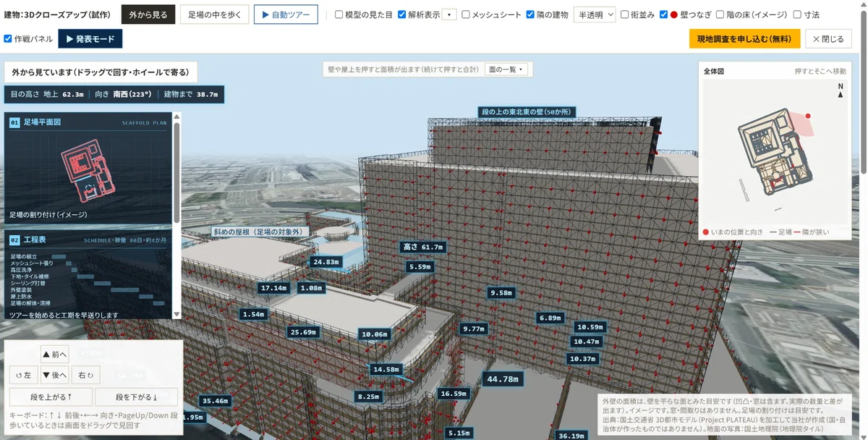Click the 10.47m measurement label
The width and height of the screenshot is (868, 440).
pos(586,342)
